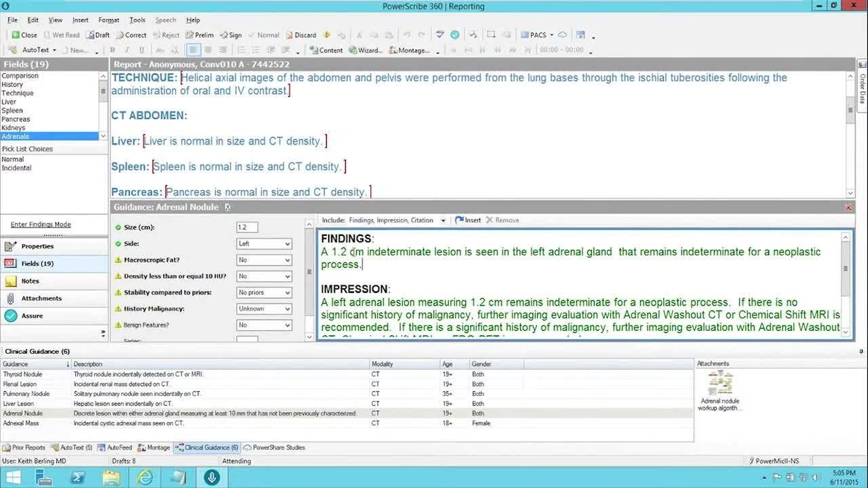Image resolution: width=868 pixels, height=488 pixels.
Task: Align text right
Action: (222, 50)
